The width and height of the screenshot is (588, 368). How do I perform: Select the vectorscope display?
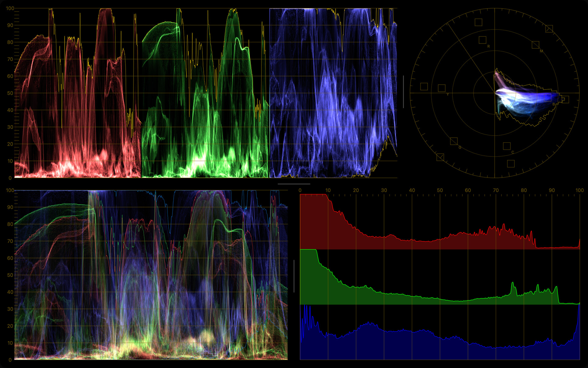click(x=495, y=93)
